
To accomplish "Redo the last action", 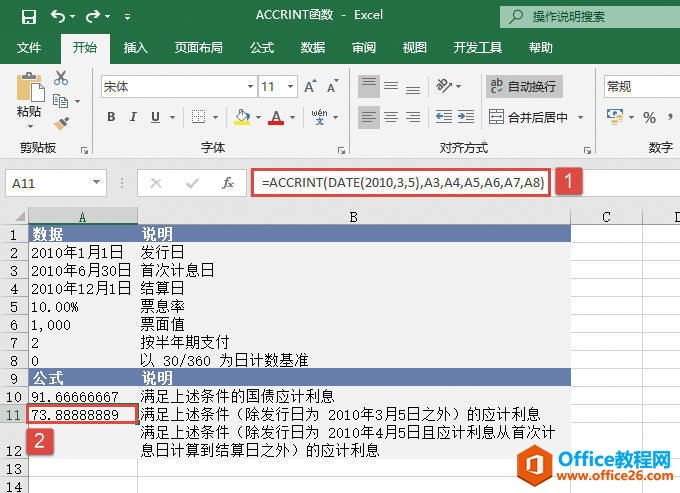I will tap(93, 16).
